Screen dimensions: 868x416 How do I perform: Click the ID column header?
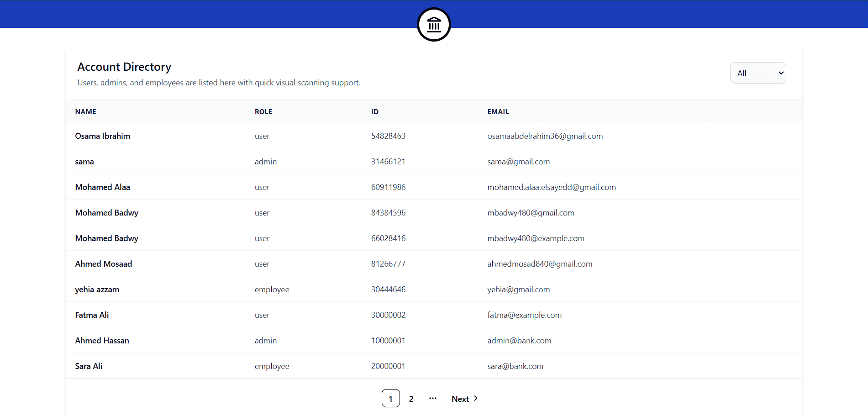[375, 112]
